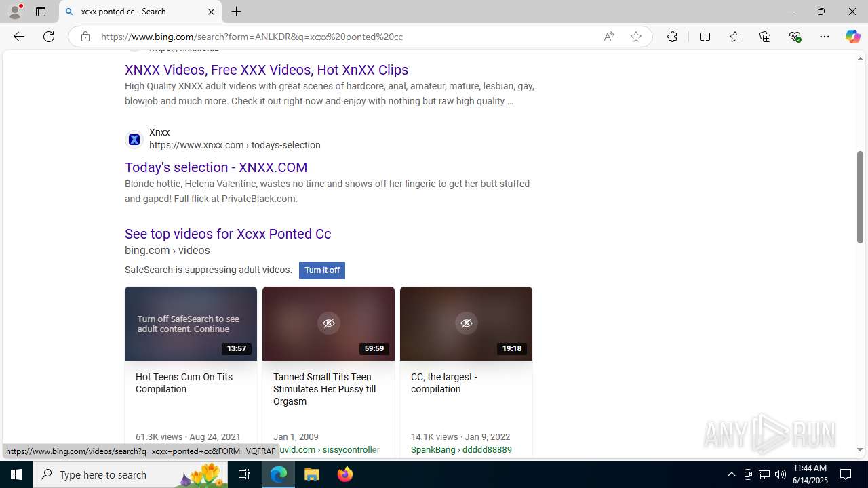Go back to the previous page
The height and width of the screenshot is (488, 868).
[x=18, y=37]
